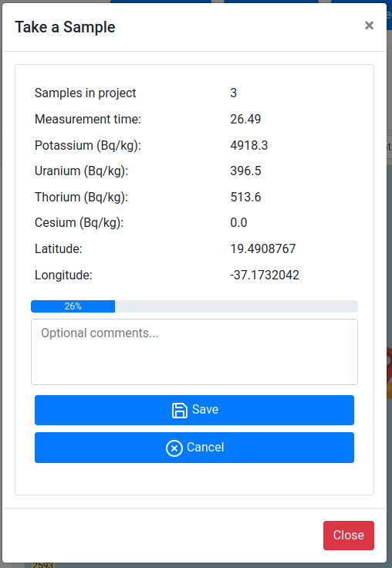Click the red Close button

[349, 535]
